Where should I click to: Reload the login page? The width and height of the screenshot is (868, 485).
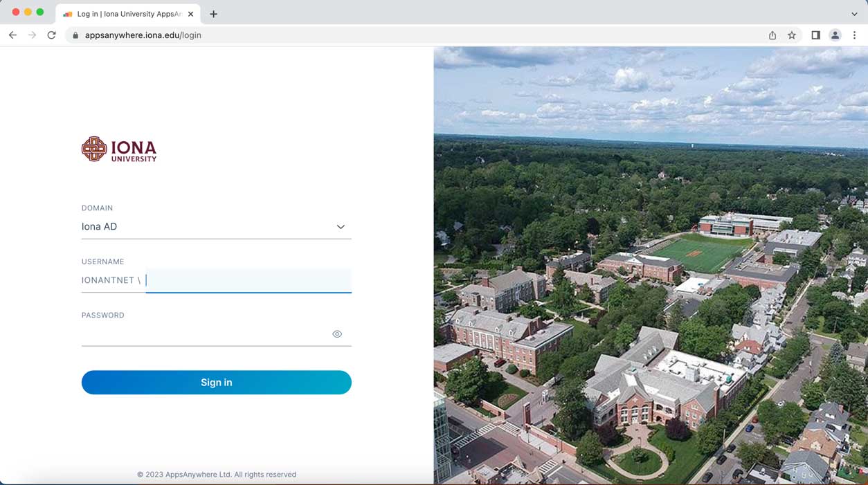point(51,35)
